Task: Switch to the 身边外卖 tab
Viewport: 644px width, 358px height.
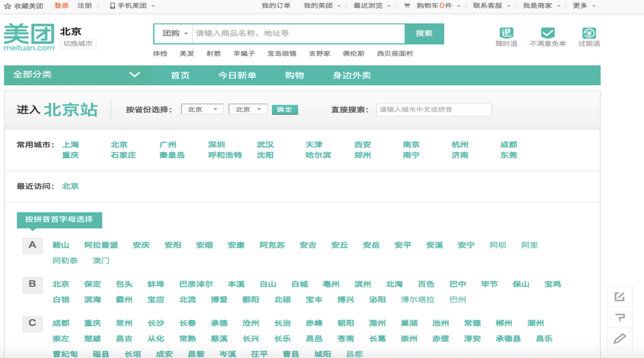Action: (x=351, y=75)
